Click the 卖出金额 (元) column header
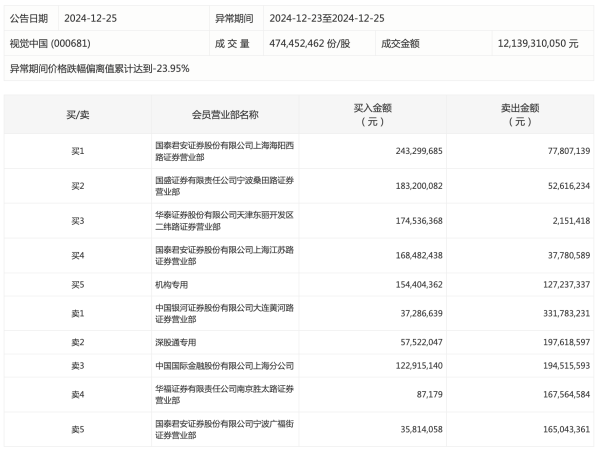The height and width of the screenshot is (451, 600). (520, 115)
